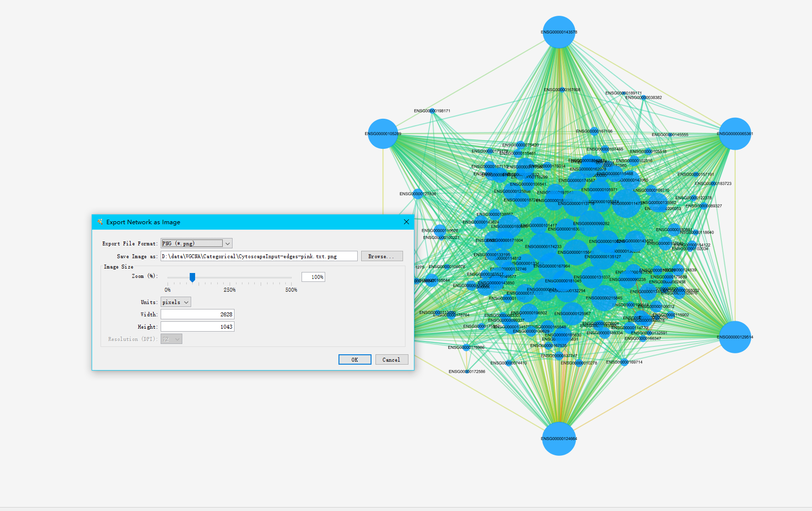Click the Zoom slider handle
The width and height of the screenshot is (812, 511).
pyautogui.click(x=193, y=277)
